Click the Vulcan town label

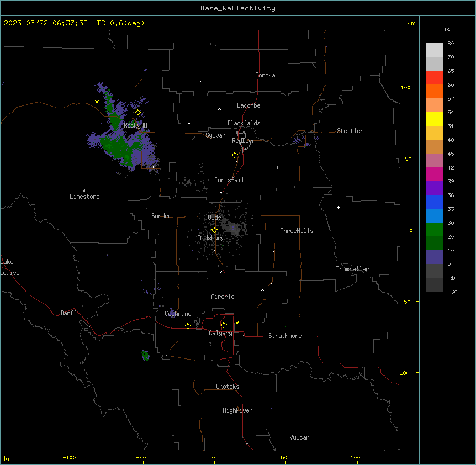click(300, 437)
